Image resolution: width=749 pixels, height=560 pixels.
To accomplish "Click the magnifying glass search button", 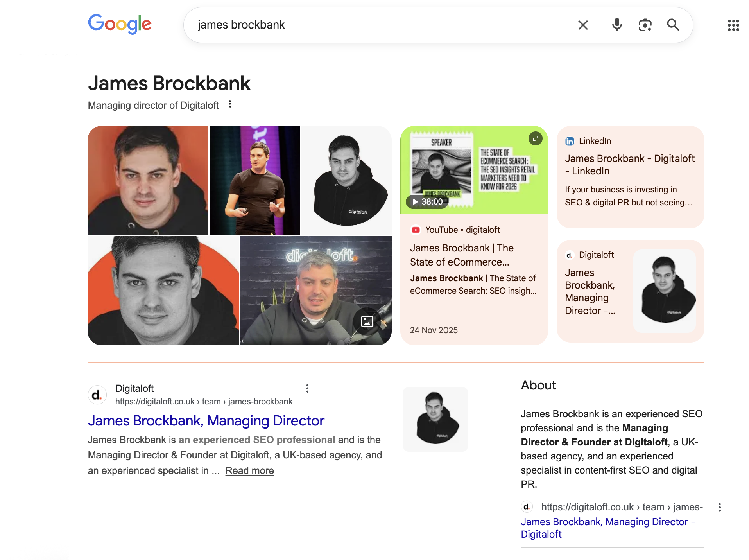I will (673, 25).
